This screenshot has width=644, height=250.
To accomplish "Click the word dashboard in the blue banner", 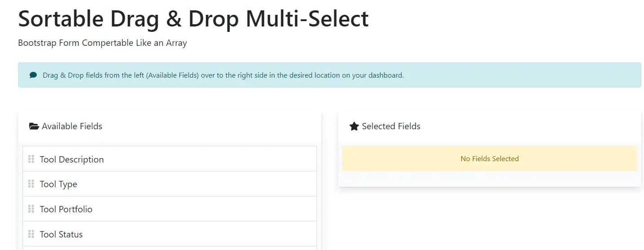I will coord(384,75).
